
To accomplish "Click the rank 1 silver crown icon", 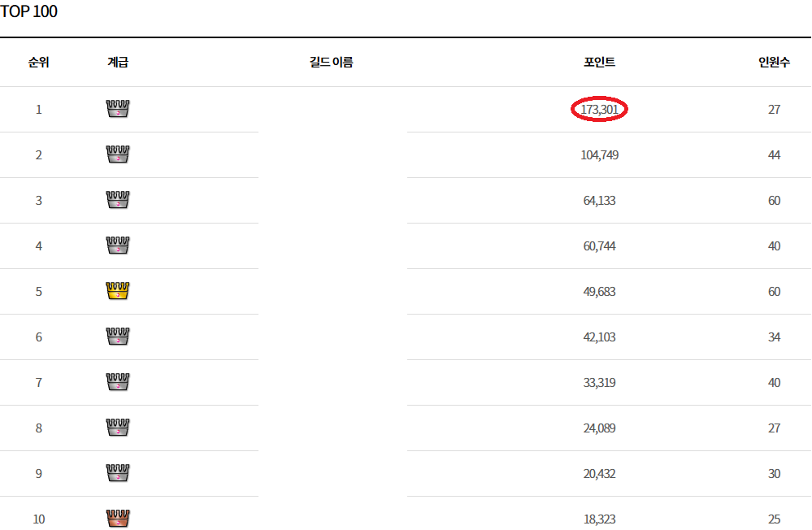I will [118, 109].
